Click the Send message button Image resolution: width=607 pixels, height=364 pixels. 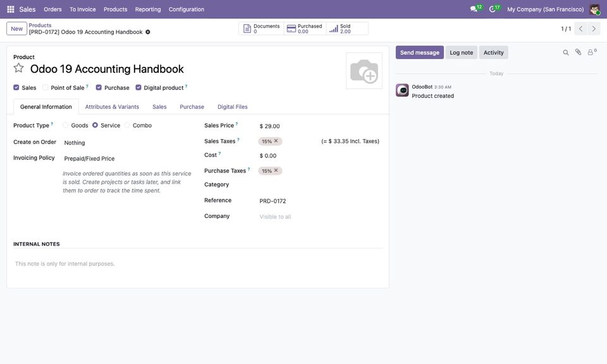420,52
